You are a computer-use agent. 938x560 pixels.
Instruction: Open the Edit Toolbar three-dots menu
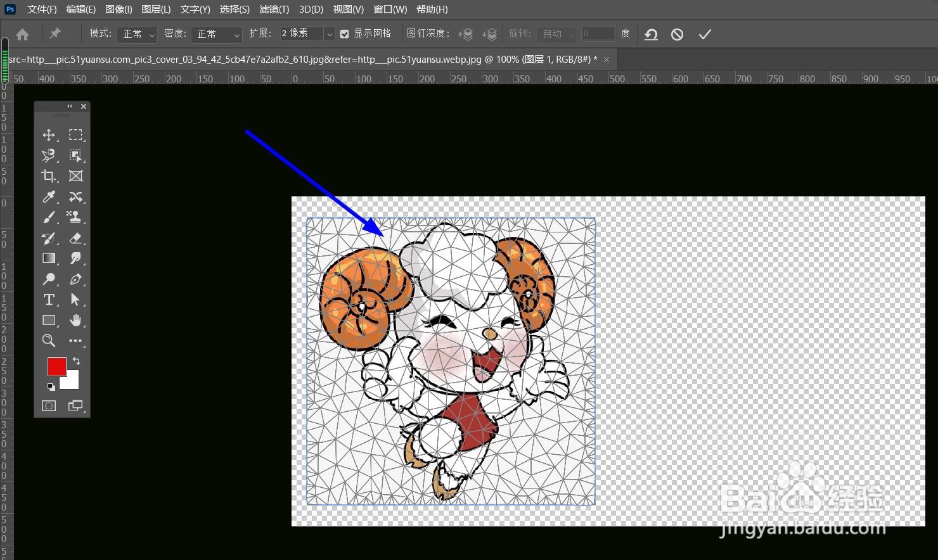75,341
